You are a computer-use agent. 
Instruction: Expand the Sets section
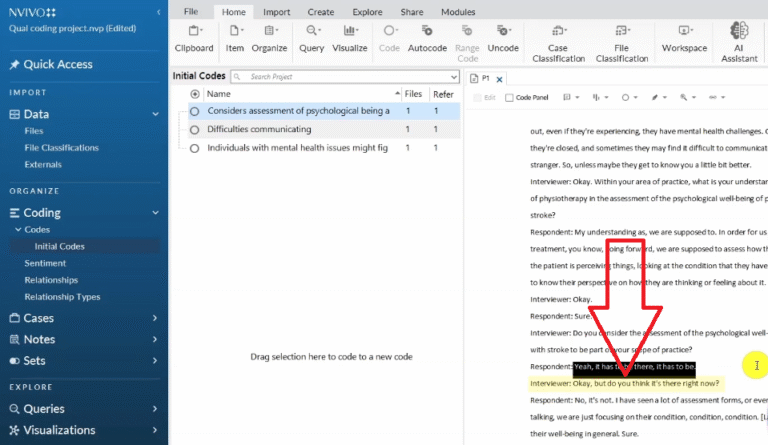pos(155,360)
